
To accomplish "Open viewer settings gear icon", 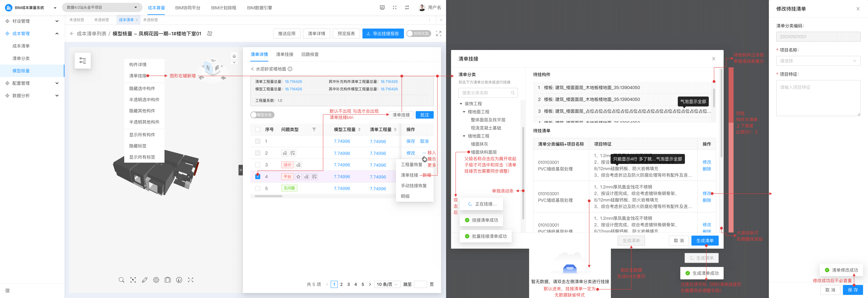I will [156, 280].
